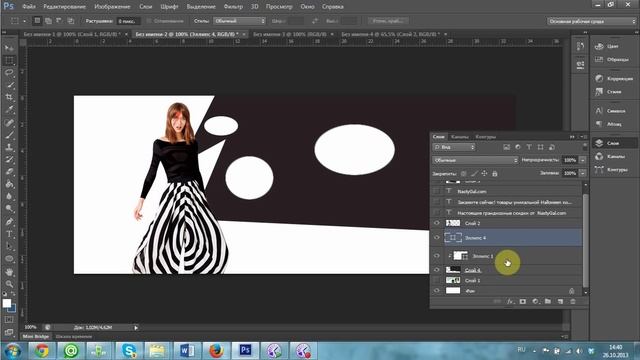
Task: Open Fill value slider arrow
Action: (583, 173)
